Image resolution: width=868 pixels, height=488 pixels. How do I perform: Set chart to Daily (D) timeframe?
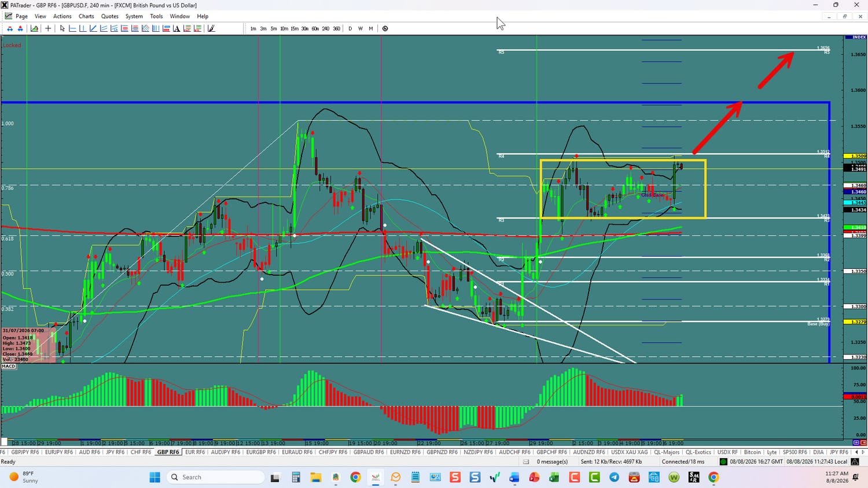pos(350,28)
